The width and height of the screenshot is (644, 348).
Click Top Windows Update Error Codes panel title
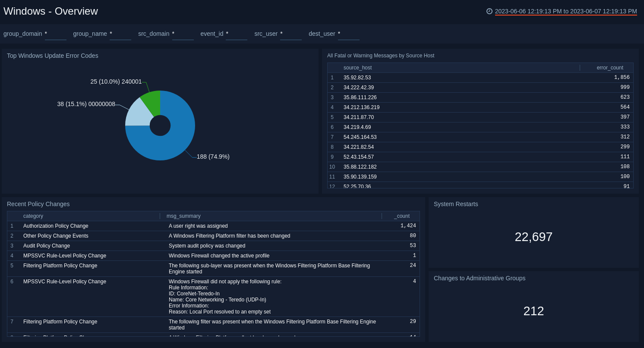point(53,56)
